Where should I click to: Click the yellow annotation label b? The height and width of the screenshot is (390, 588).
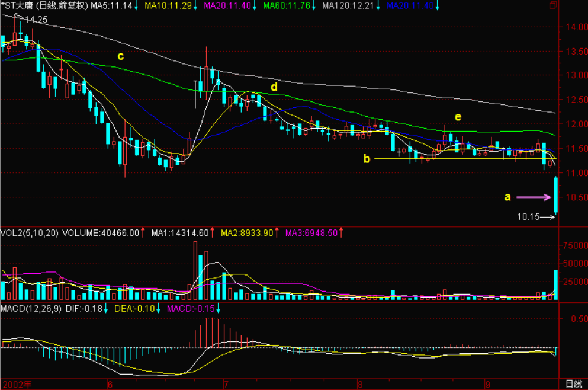click(367, 159)
